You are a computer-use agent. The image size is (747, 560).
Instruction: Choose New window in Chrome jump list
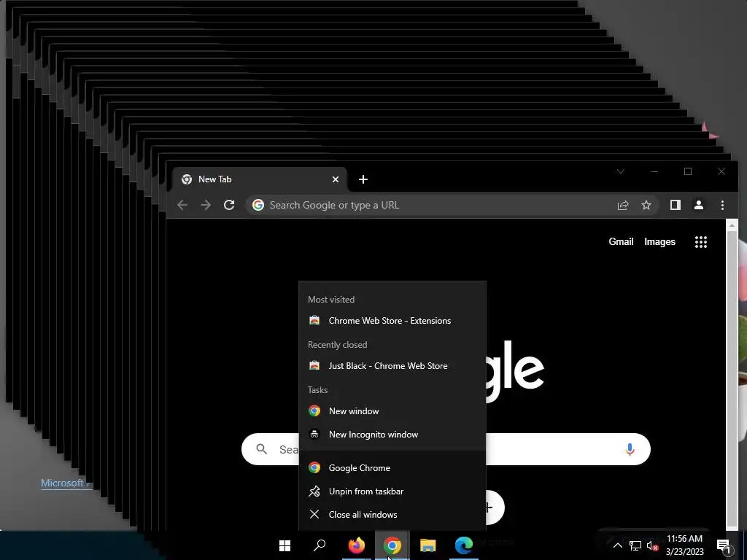pos(392,411)
